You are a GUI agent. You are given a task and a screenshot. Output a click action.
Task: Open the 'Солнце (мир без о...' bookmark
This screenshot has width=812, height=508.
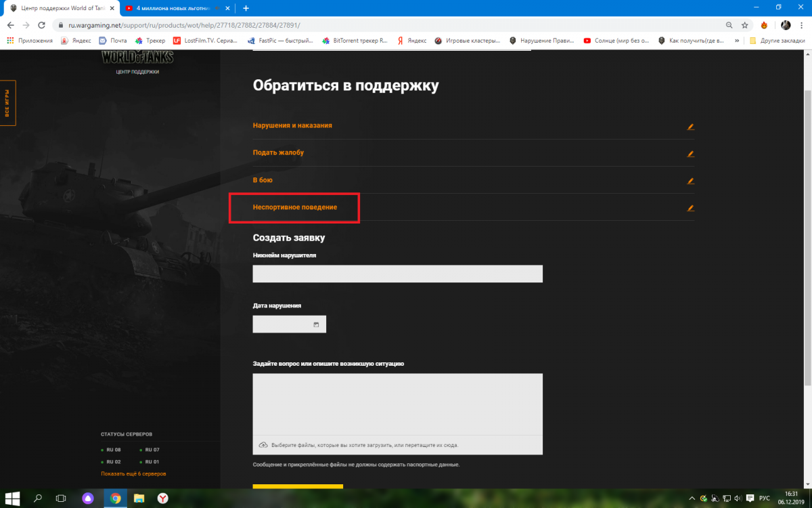616,41
